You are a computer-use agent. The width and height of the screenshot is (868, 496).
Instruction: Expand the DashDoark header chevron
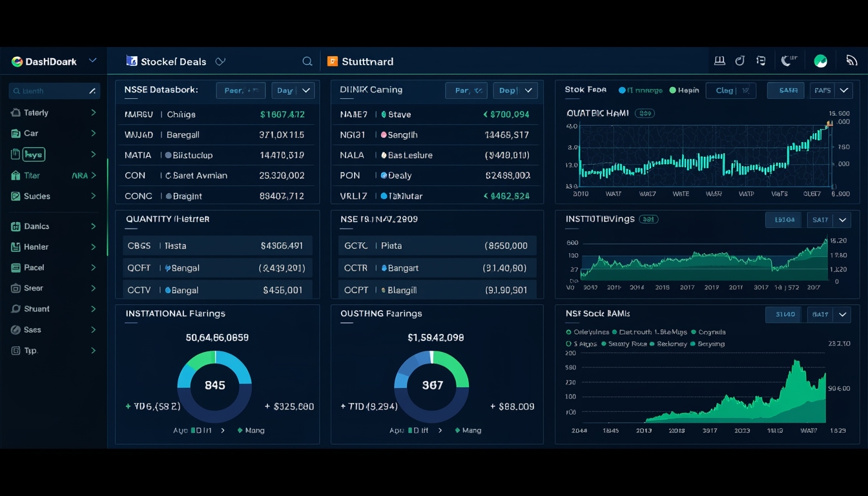coord(92,61)
